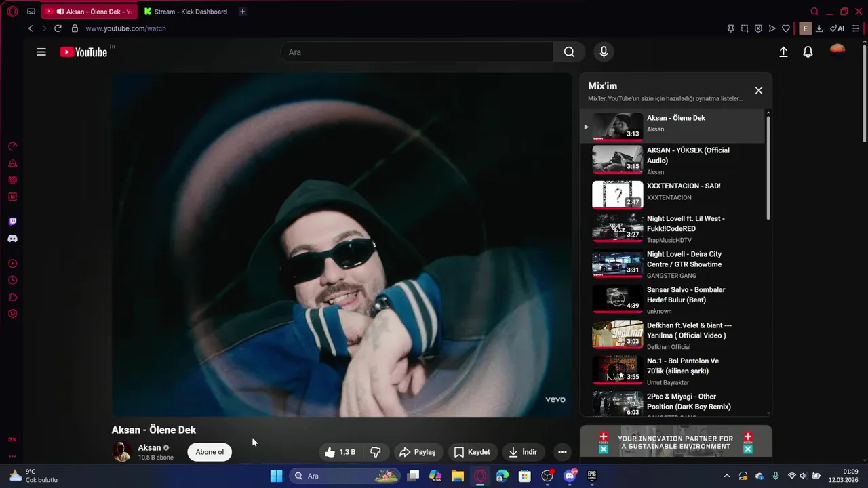Viewport: 868px width, 488px height.
Task: Open workspaces icon left of tabs
Action: (31, 12)
